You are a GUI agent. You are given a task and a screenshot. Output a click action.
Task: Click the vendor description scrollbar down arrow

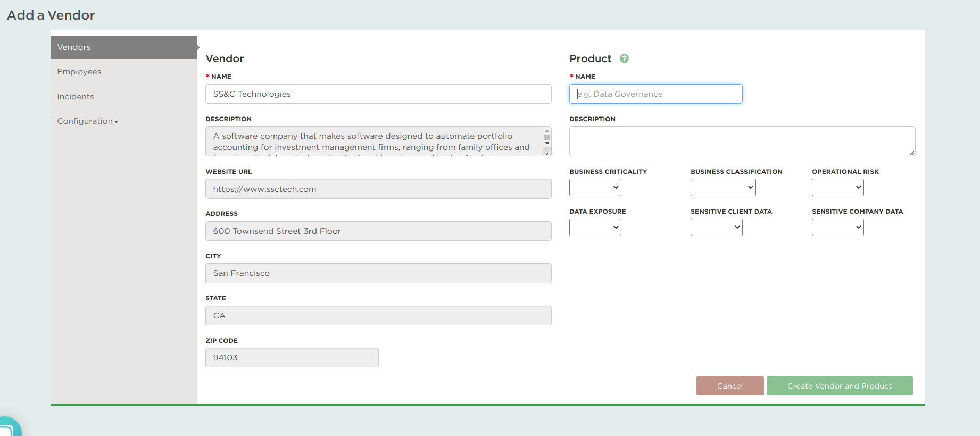(x=547, y=144)
